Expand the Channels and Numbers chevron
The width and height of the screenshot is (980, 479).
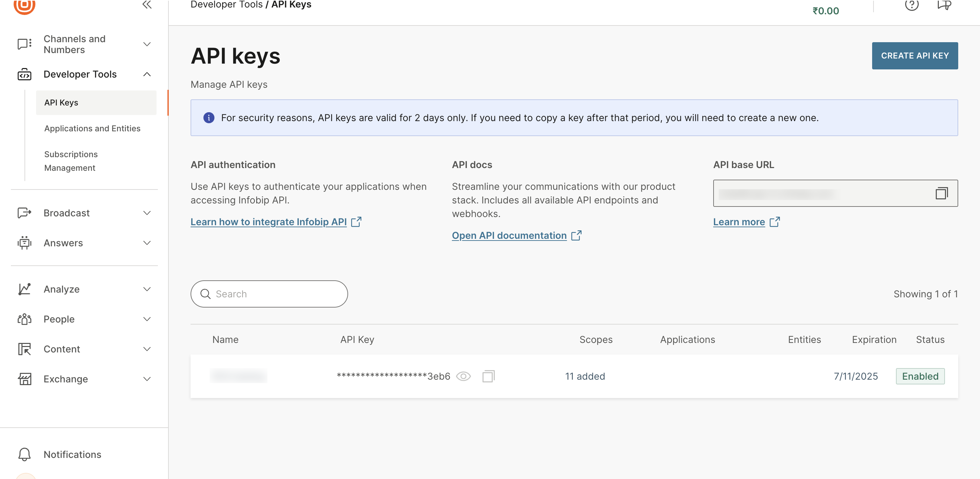[147, 44]
